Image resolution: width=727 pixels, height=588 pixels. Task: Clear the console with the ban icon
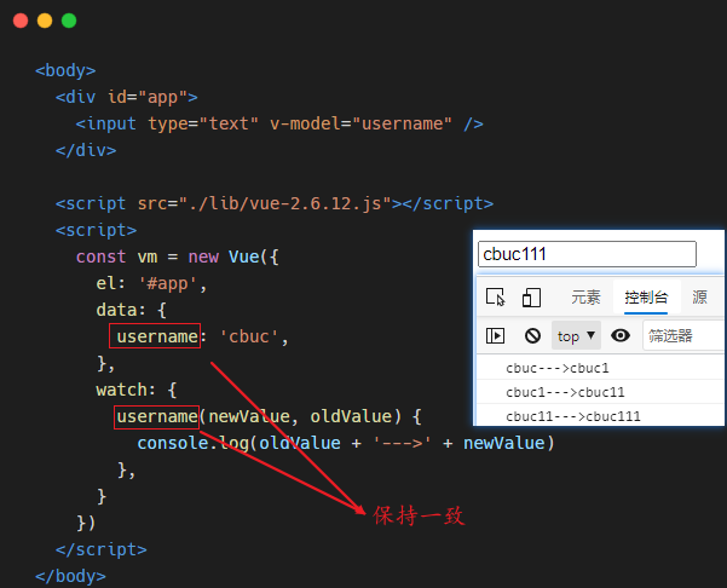coord(533,336)
